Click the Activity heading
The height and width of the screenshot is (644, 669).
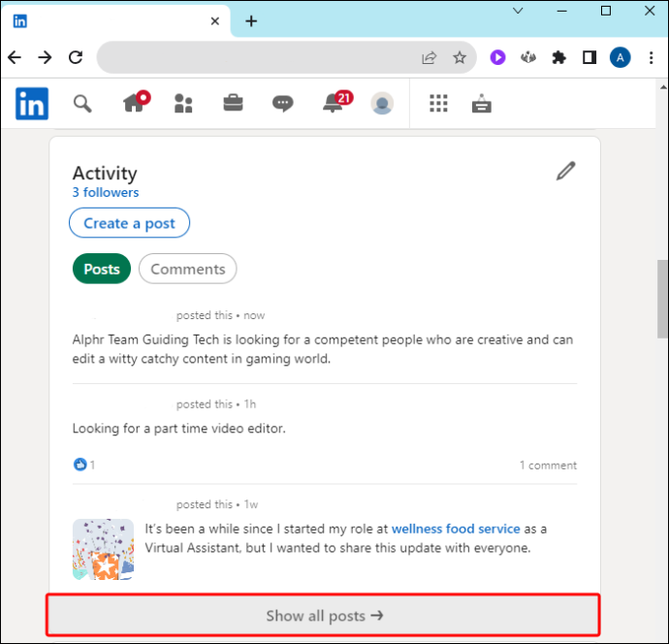click(x=105, y=174)
